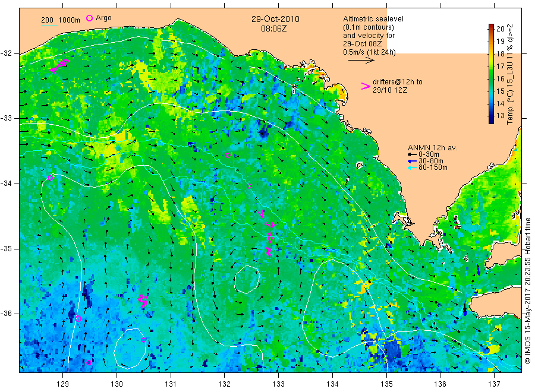Click the 29-Oct-2010 date title
535x392 pixels.
click(275, 19)
